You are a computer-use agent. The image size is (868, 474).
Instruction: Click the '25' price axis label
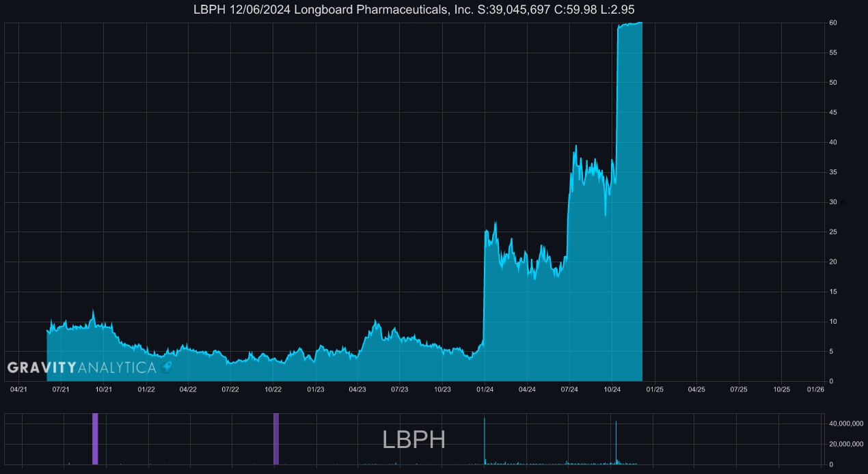pyautogui.click(x=833, y=232)
